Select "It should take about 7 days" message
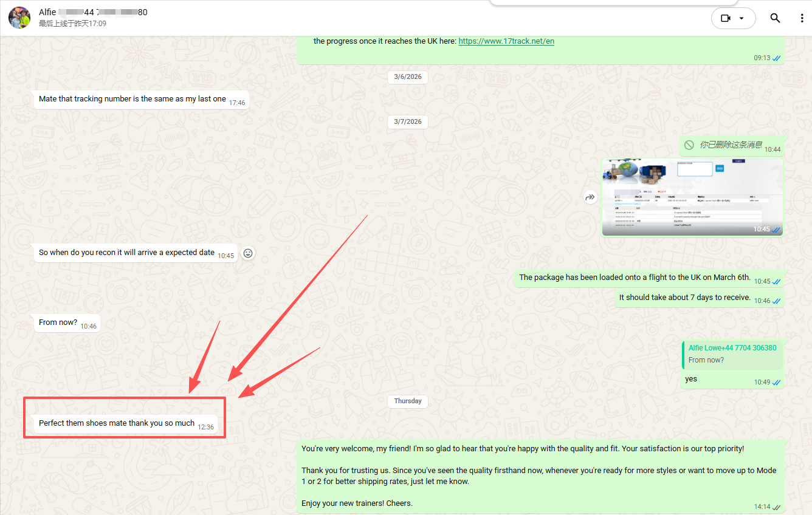Viewport: 812px width, 515px height. (x=699, y=298)
